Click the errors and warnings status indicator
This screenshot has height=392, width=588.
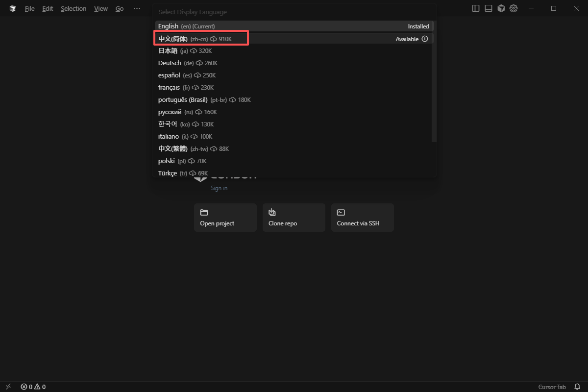point(33,387)
